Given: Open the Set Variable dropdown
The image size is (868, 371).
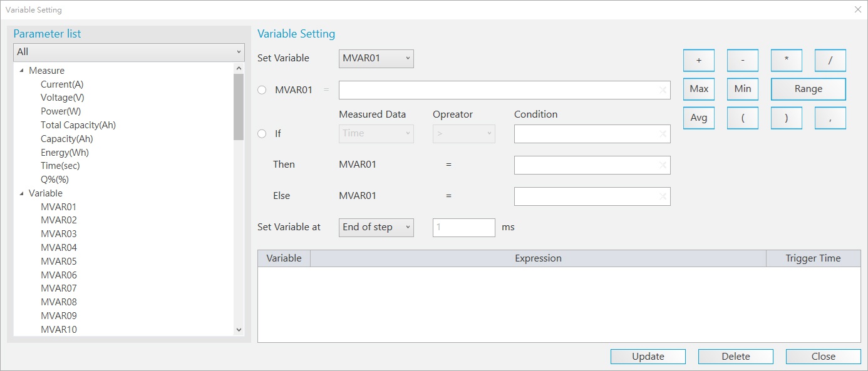Looking at the screenshot, I should 376,59.
